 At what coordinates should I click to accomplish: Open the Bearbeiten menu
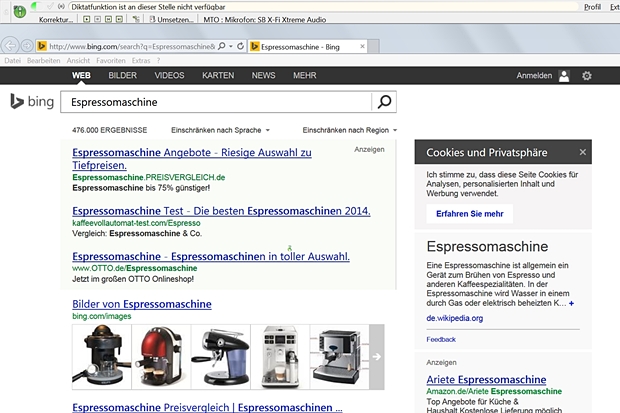pos(43,61)
